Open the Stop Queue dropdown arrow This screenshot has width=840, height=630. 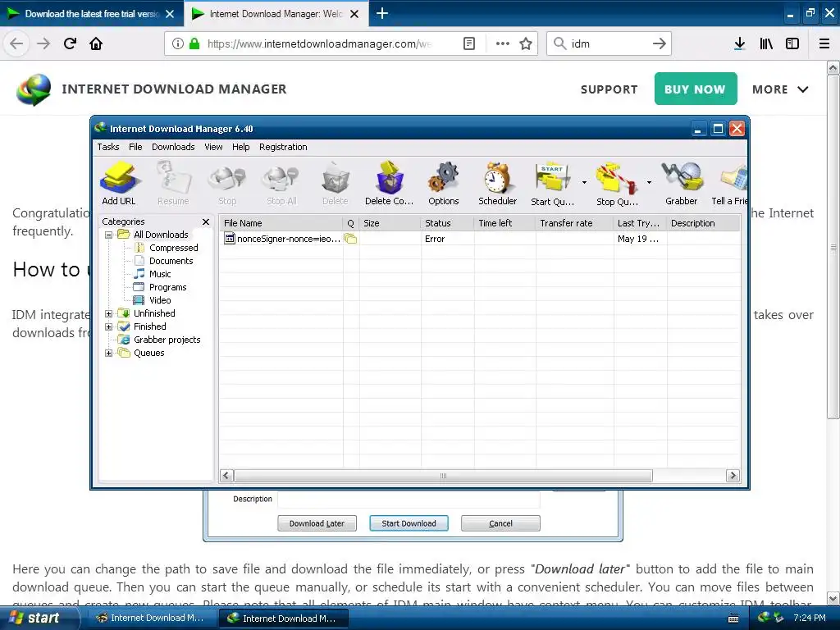649,183
